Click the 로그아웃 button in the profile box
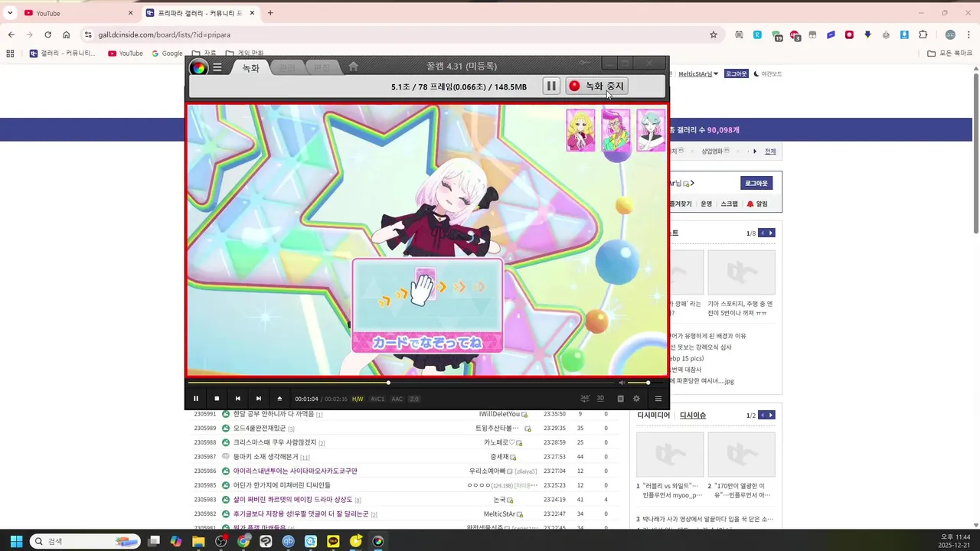The width and height of the screenshot is (980, 551). [x=756, y=183]
